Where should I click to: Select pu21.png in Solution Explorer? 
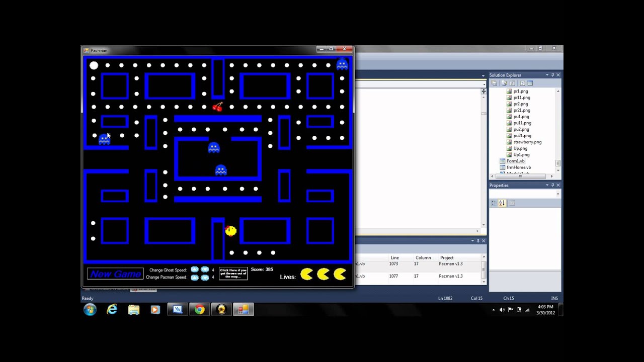tap(519, 136)
